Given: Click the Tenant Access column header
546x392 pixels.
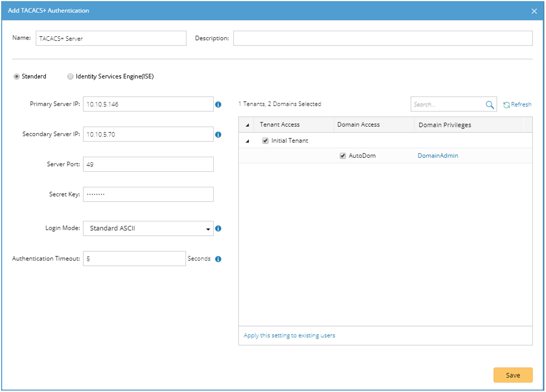Looking at the screenshot, I should pyautogui.click(x=280, y=125).
